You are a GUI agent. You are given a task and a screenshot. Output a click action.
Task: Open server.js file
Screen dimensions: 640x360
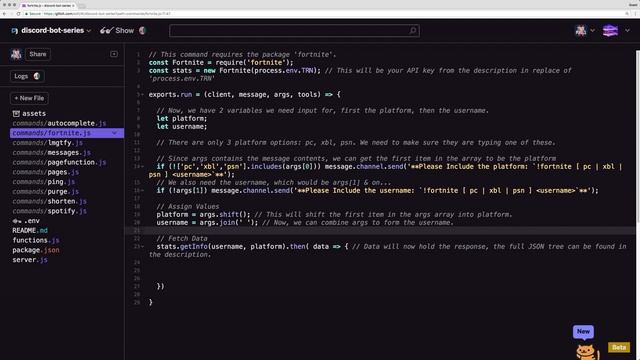(x=30, y=260)
